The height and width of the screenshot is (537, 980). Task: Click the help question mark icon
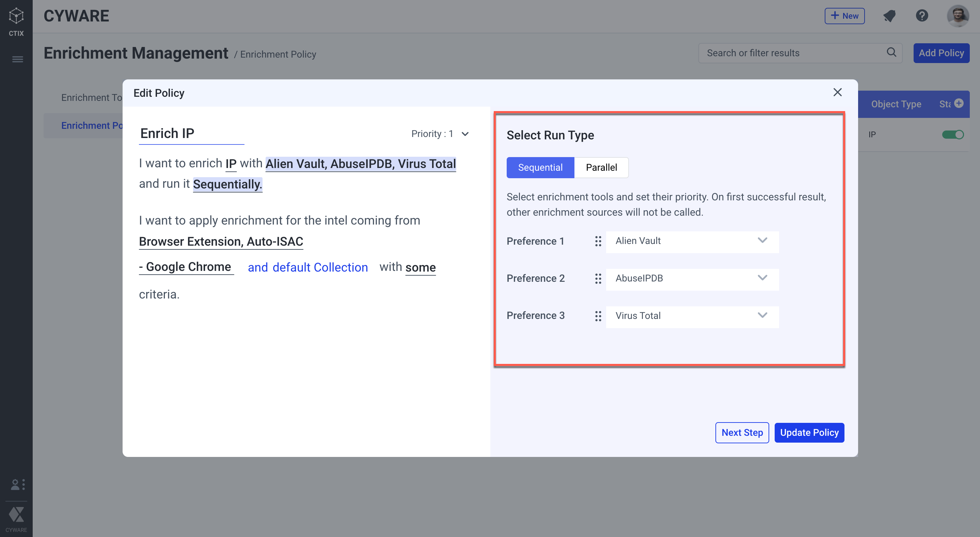pyautogui.click(x=922, y=16)
